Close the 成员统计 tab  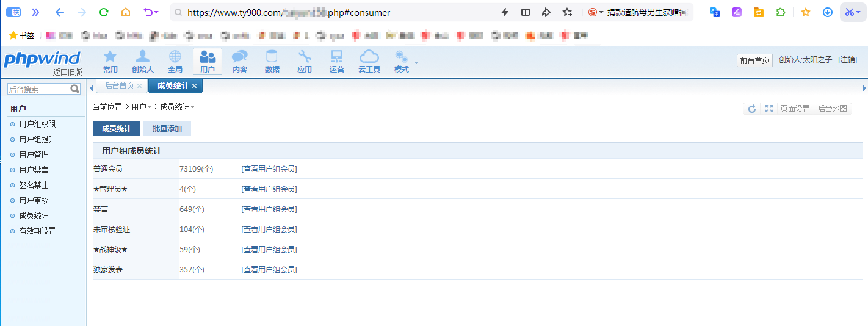click(x=194, y=86)
